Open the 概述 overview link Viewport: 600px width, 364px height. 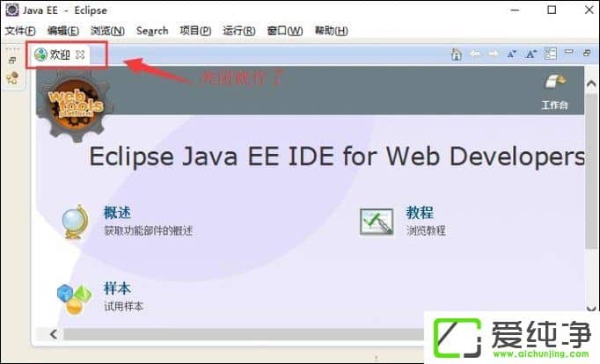[117, 213]
